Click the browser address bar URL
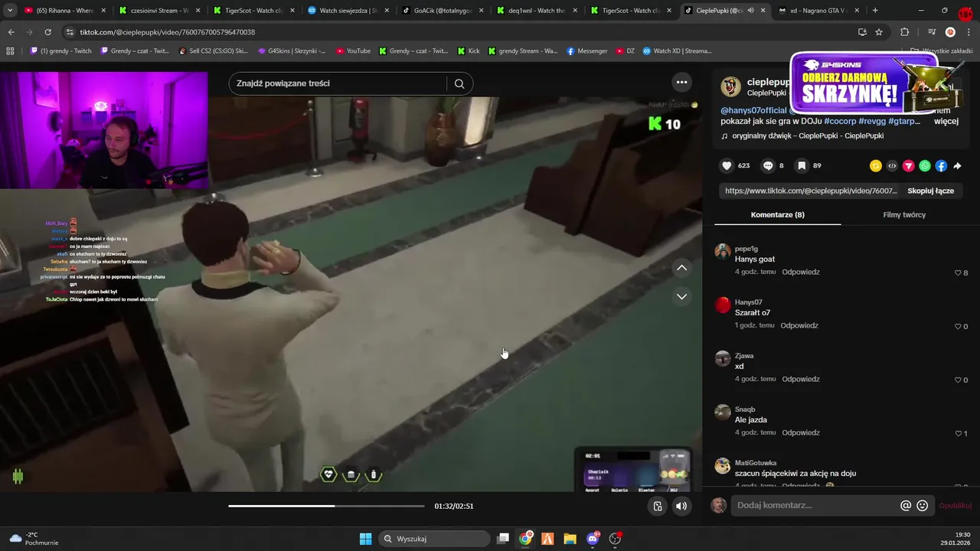 pyautogui.click(x=168, y=32)
